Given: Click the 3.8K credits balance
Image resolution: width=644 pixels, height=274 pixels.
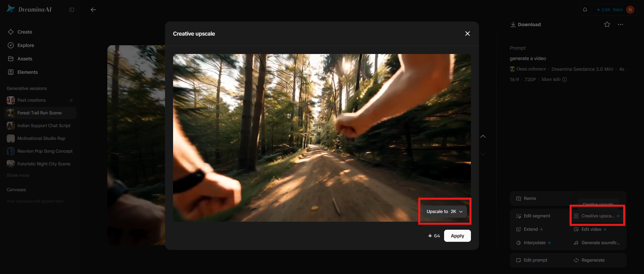Looking at the screenshot, I should tap(603, 10).
